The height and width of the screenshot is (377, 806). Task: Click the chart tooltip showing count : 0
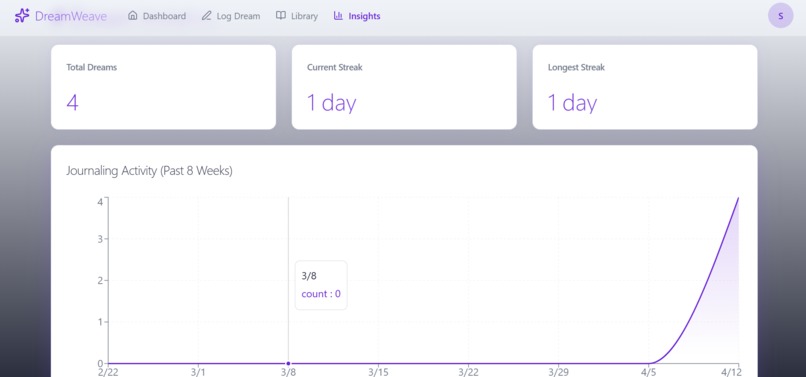tap(321, 285)
